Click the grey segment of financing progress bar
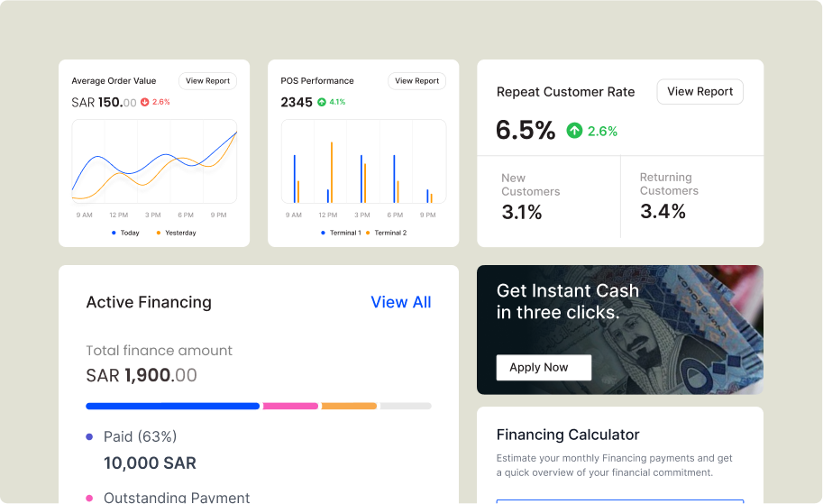 406,406
